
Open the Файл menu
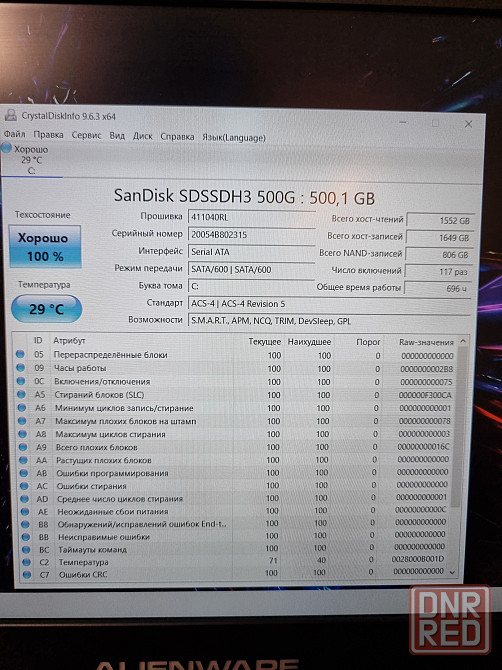coord(15,134)
